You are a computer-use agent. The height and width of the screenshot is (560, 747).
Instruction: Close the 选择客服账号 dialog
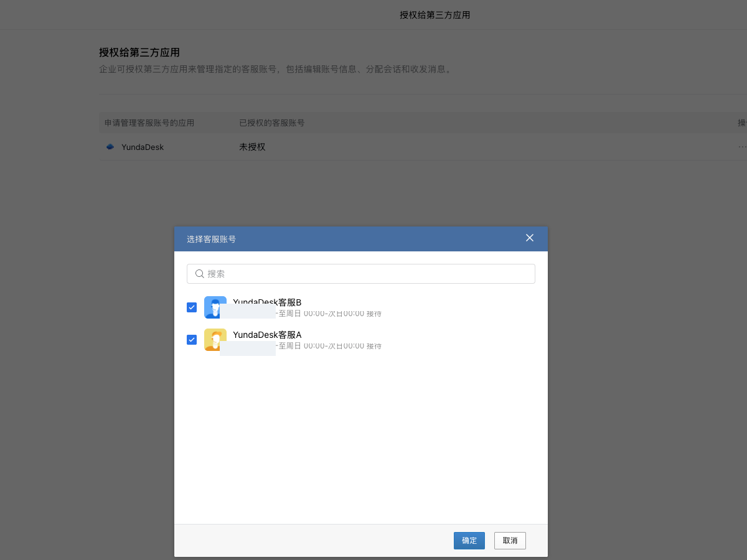click(x=530, y=238)
